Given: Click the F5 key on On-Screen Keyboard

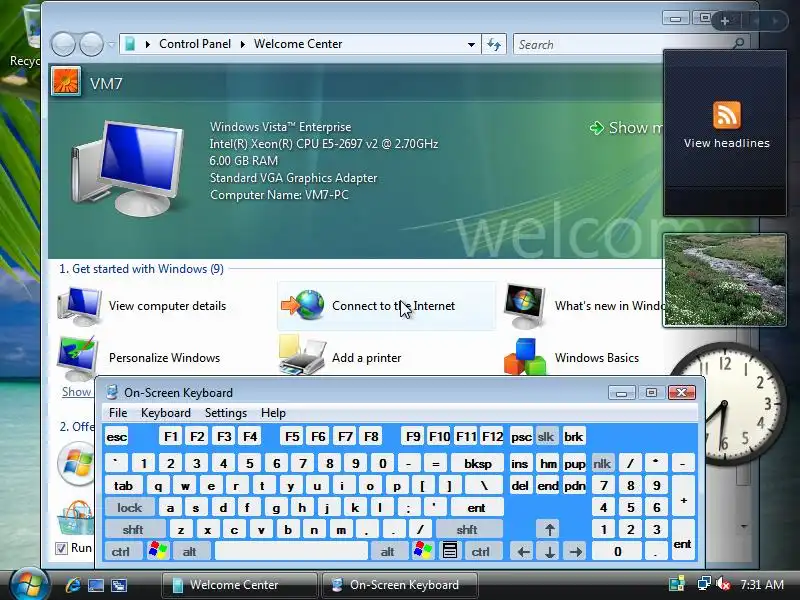Looking at the screenshot, I should (x=292, y=437).
